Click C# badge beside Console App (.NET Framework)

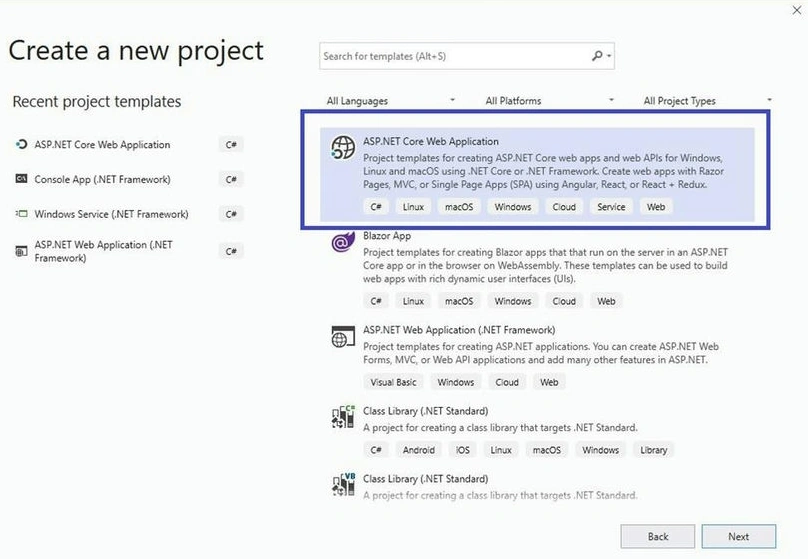point(231,179)
